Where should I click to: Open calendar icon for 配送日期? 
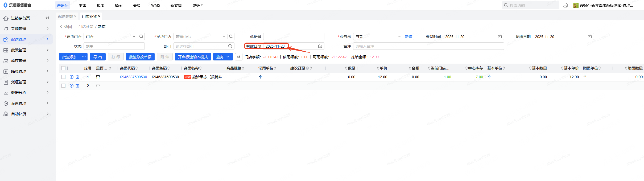590,36
